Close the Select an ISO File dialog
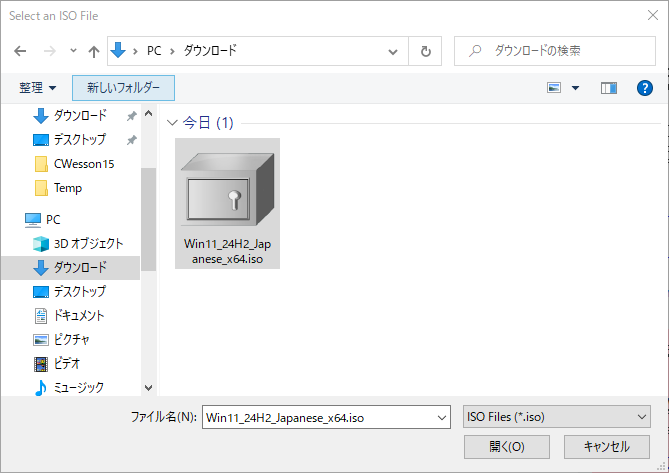 point(652,15)
